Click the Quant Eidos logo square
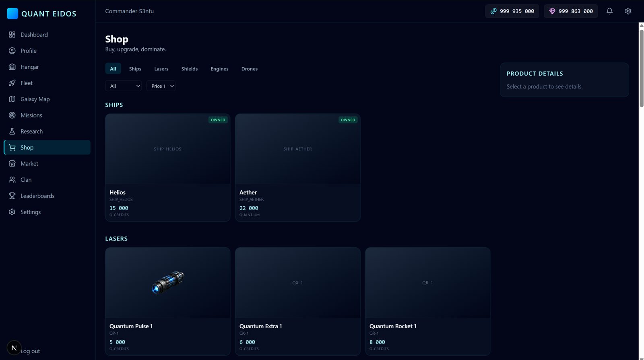The image size is (644, 360). click(12, 14)
